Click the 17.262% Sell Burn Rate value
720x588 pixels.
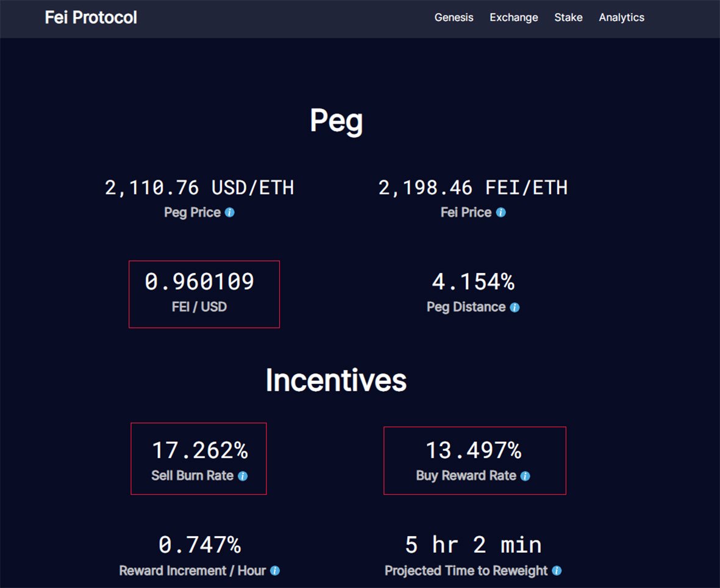[x=199, y=451]
